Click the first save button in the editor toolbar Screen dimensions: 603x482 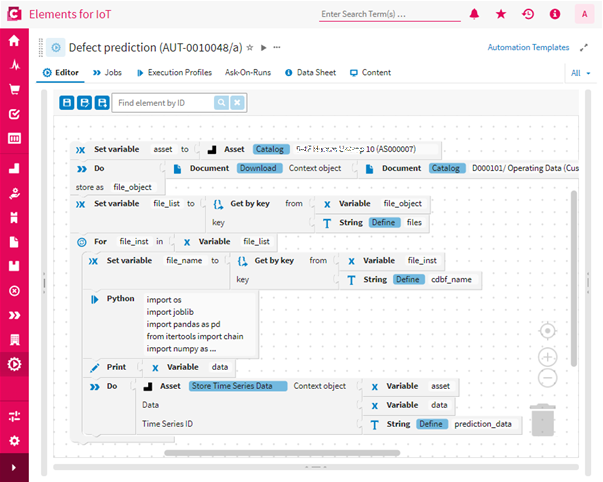click(x=67, y=103)
